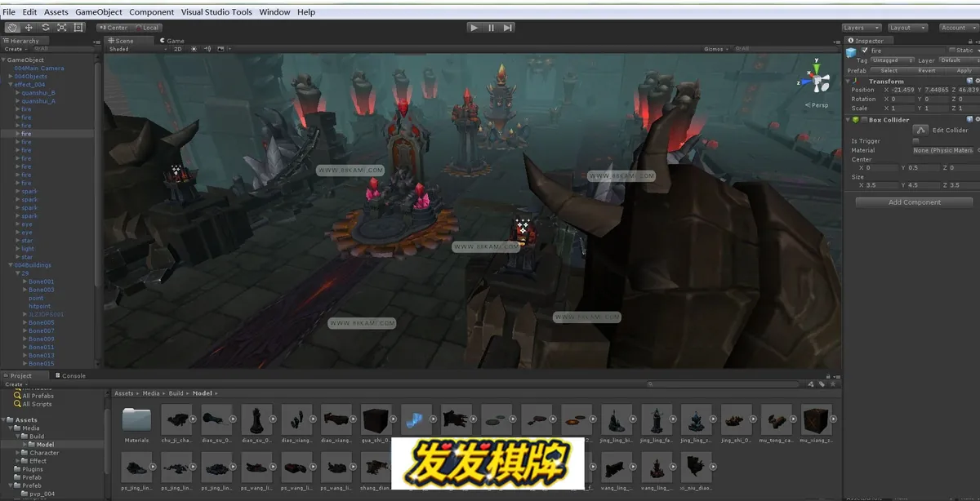
Task: Collapse the Transform component
Action: (849, 82)
